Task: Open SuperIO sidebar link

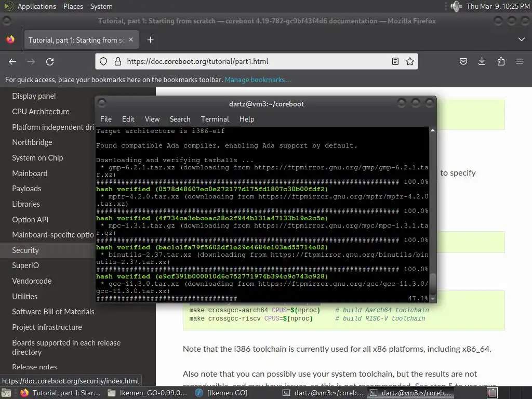Action: [25, 265]
